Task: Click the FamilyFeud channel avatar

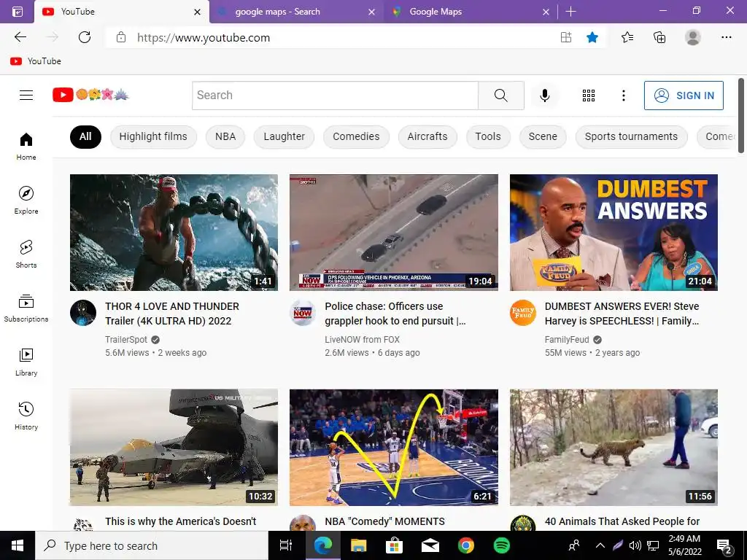Action: point(522,313)
